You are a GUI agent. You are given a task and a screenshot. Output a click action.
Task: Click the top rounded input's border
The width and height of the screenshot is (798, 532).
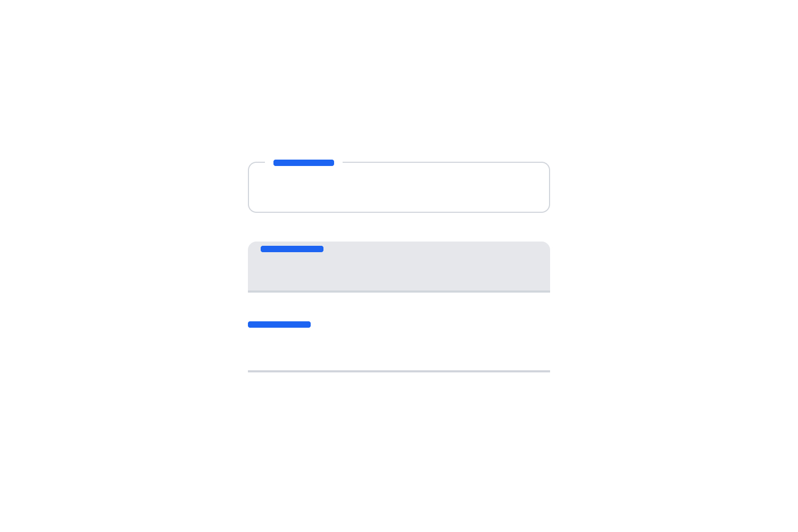coord(399,212)
